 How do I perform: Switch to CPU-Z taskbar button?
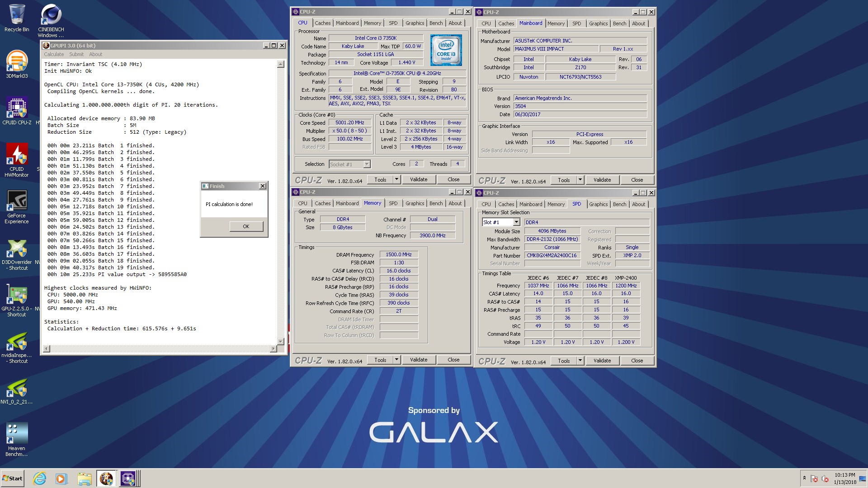(x=128, y=479)
